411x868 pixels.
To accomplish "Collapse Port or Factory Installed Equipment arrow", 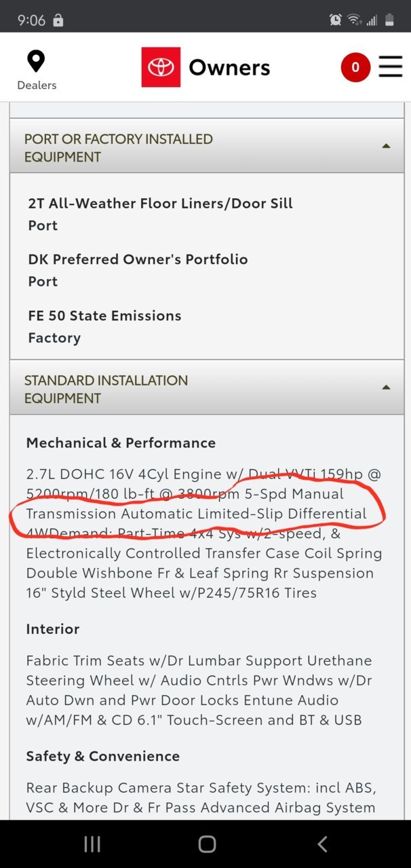I will pyautogui.click(x=386, y=146).
